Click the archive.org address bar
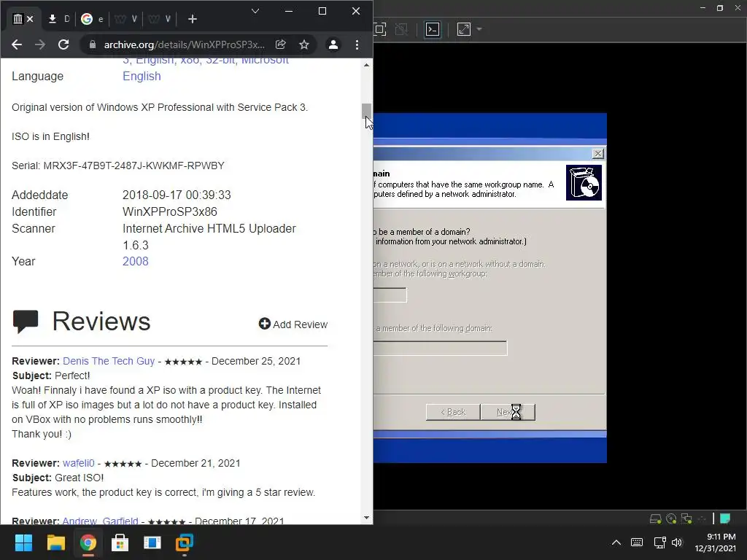This screenshot has height=560, width=747. click(x=184, y=44)
